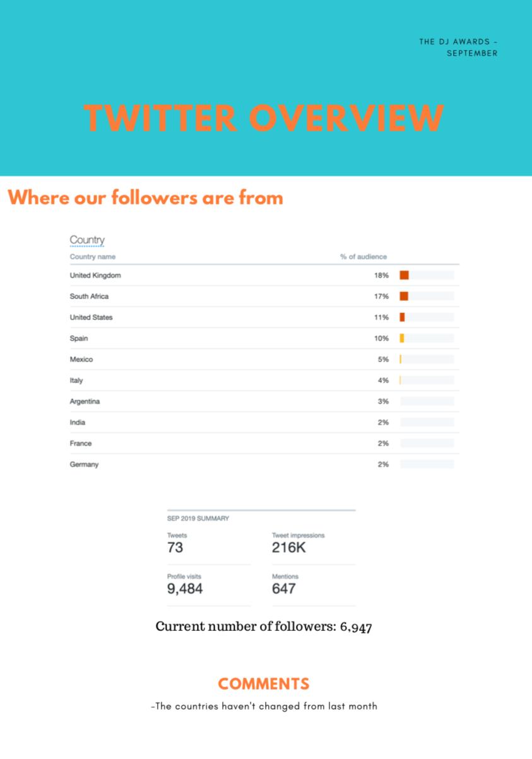Click the Spain 10% yellow bar
Viewport: 532px width, 759px height.
(402, 338)
